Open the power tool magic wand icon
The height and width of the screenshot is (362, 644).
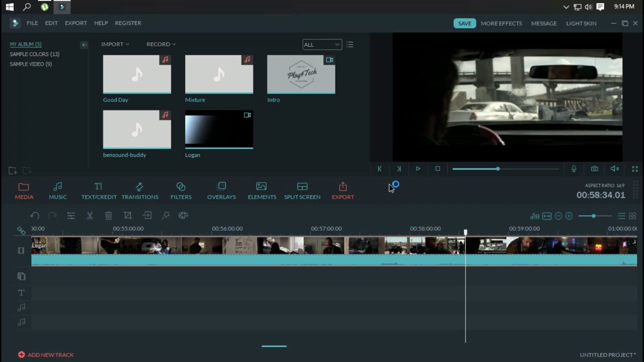click(x=166, y=216)
